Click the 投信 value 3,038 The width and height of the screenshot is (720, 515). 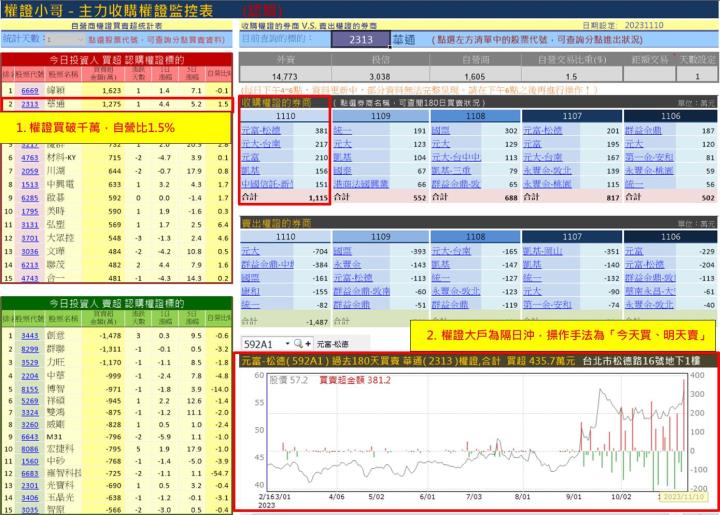coord(380,76)
